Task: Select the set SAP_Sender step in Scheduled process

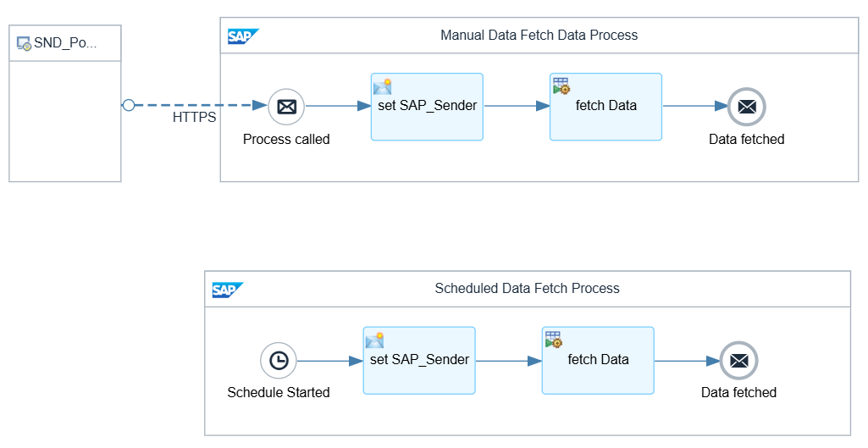Action: pyautogui.click(x=419, y=368)
